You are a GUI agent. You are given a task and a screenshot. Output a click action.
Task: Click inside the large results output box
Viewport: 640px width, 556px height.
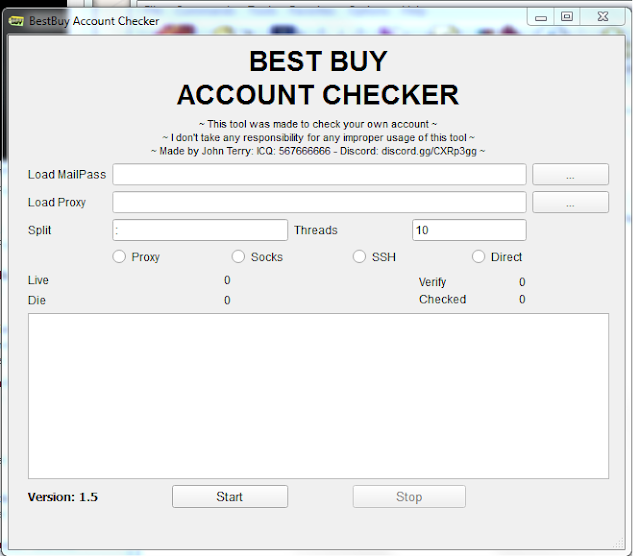click(x=318, y=396)
